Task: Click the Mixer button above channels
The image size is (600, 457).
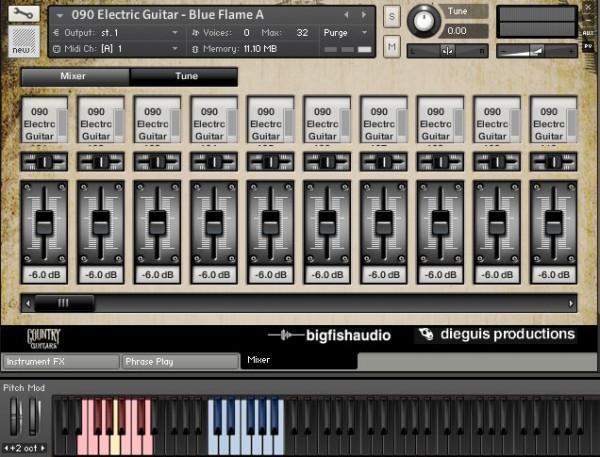Action: [x=75, y=76]
